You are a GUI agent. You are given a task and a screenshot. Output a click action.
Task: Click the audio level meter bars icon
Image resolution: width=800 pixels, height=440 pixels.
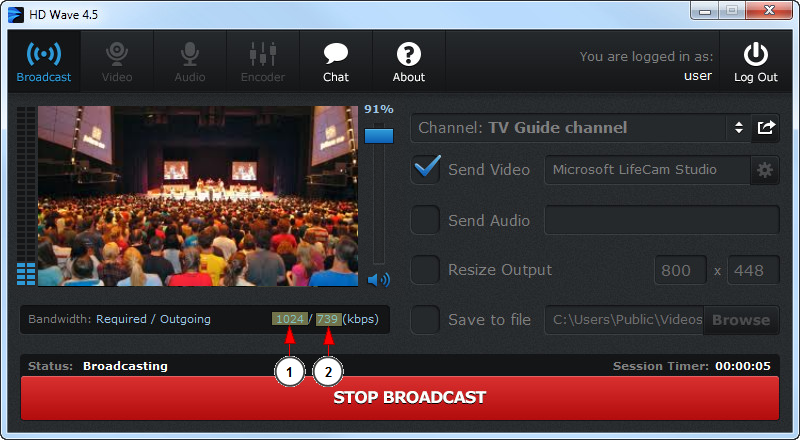26,273
